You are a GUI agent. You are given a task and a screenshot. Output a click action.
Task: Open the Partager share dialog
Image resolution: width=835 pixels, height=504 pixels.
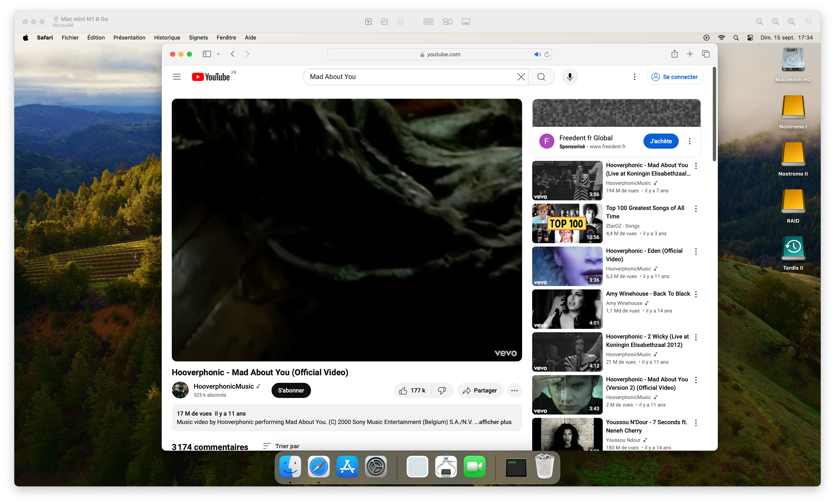(480, 390)
